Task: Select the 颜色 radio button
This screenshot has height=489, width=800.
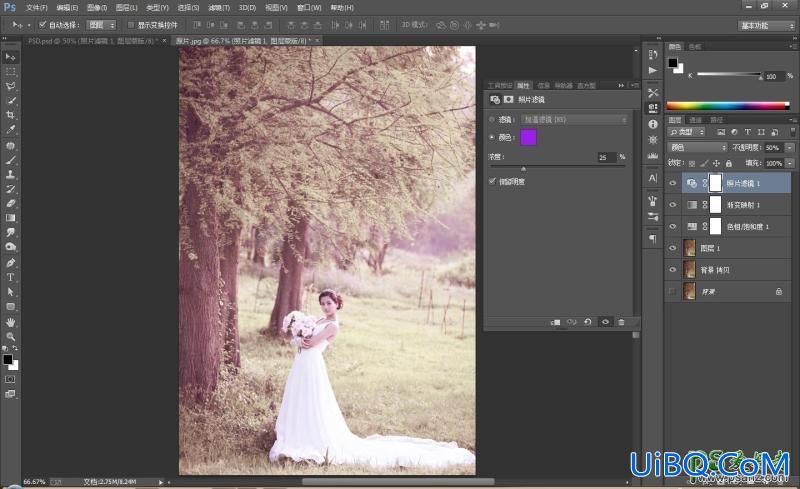Action: [x=492, y=137]
